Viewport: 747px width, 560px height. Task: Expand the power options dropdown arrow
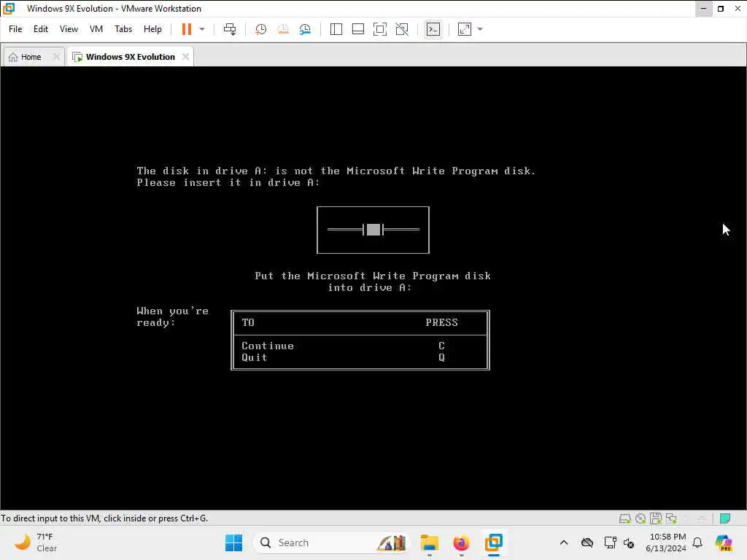(202, 29)
